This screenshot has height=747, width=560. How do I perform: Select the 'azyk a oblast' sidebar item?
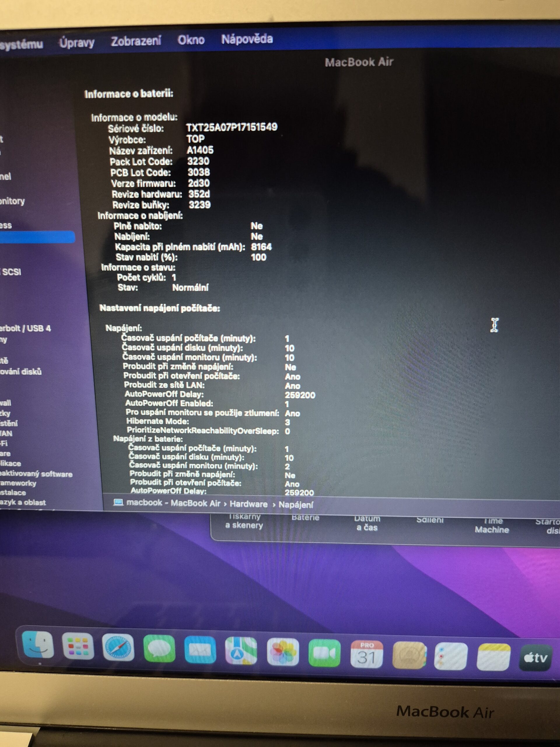point(23,502)
